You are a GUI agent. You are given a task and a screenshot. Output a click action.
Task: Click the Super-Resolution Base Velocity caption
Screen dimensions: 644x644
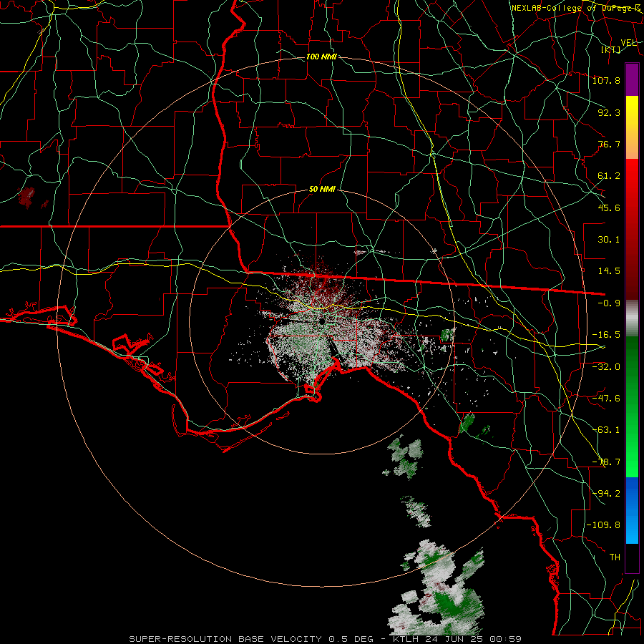(325, 639)
